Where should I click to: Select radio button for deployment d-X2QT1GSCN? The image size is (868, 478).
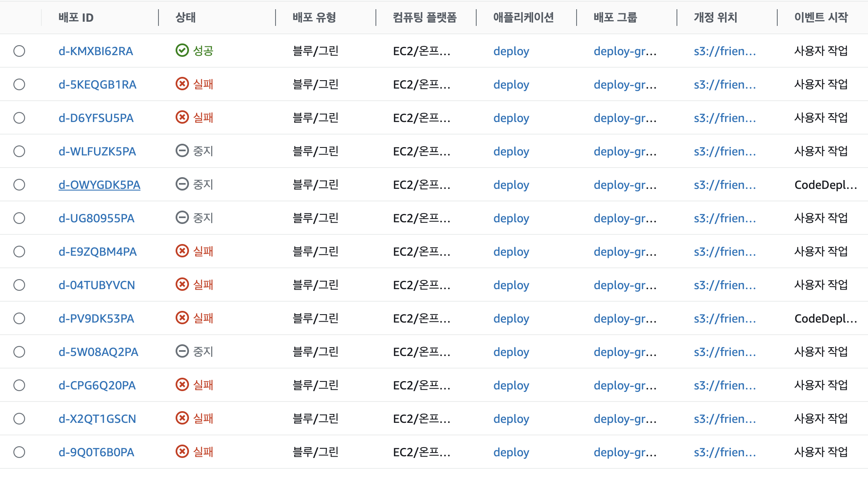19,419
